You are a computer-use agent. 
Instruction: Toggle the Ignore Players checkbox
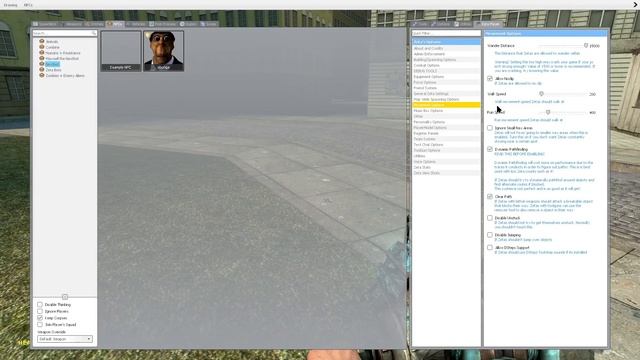(x=40, y=311)
